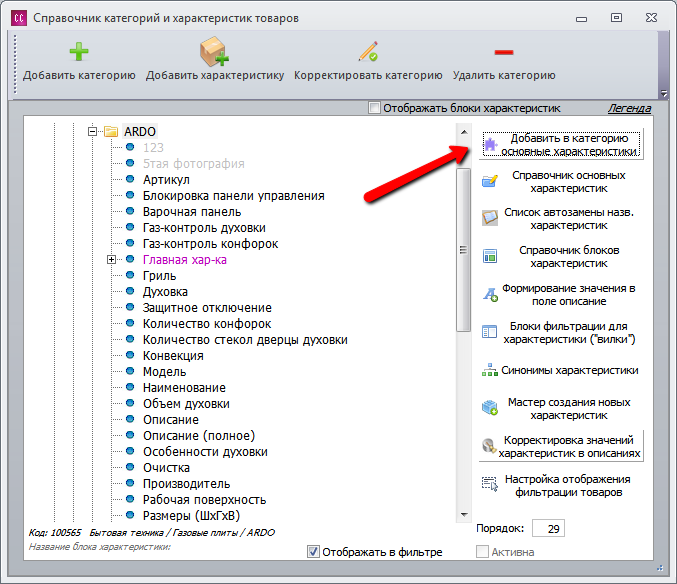
Task: Click the book icon of Список автозамены
Action: pos(490,218)
